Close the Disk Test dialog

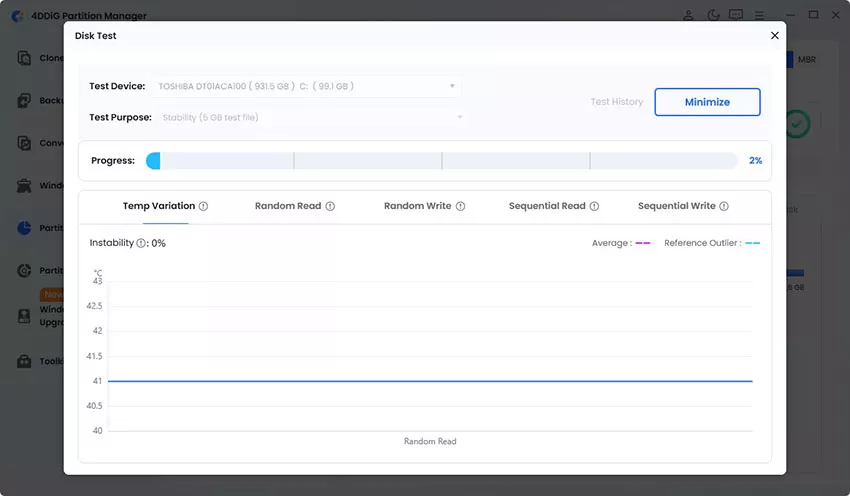click(775, 35)
